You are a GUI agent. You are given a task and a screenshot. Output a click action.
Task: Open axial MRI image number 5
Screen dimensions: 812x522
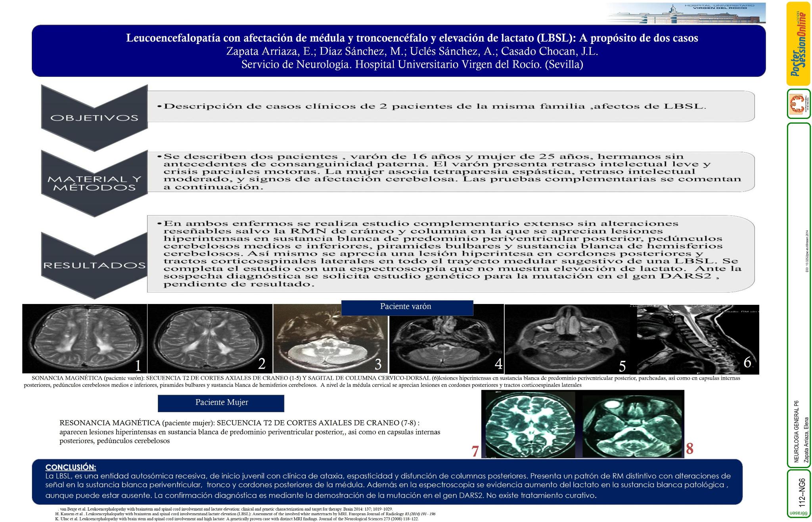tap(567, 339)
